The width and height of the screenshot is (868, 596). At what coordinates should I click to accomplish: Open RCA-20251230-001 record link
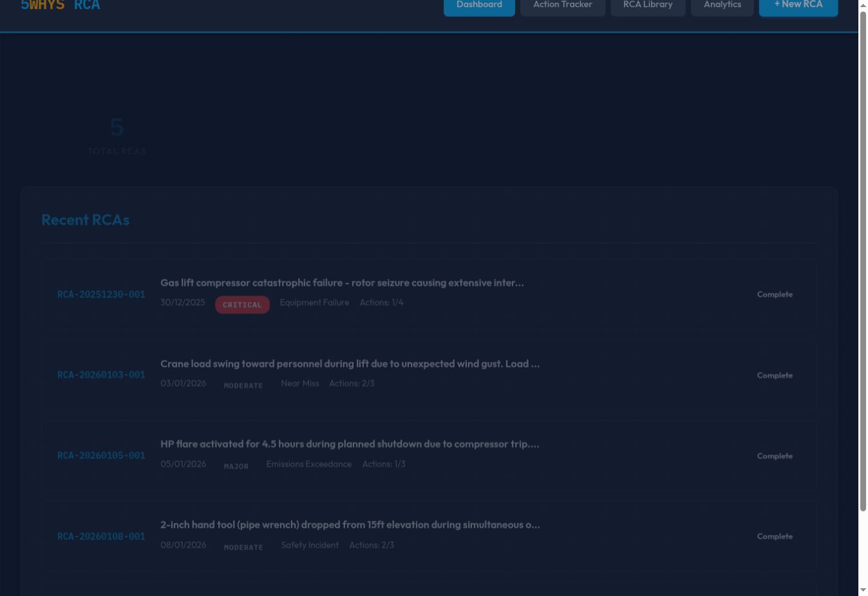coord(101,295)
